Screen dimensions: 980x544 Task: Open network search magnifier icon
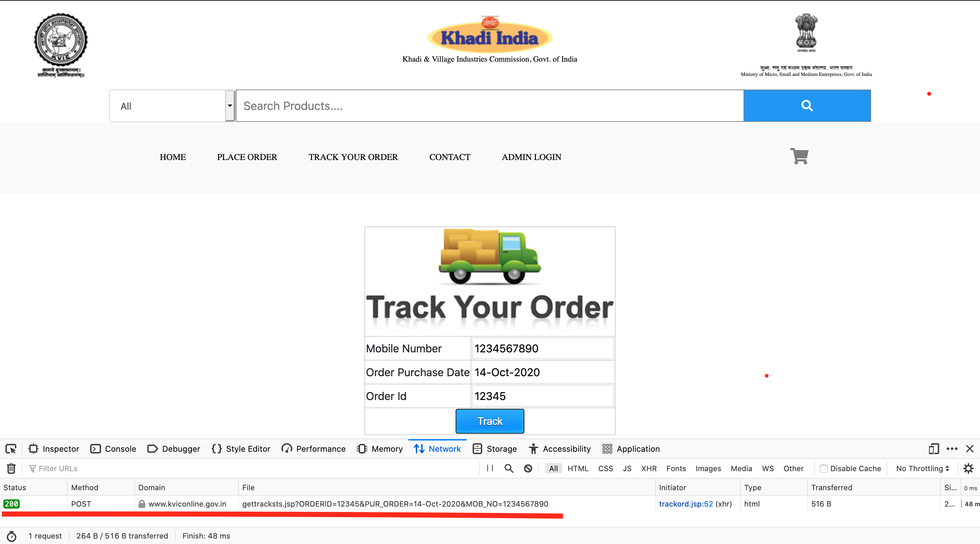click(x=509, y=468)
